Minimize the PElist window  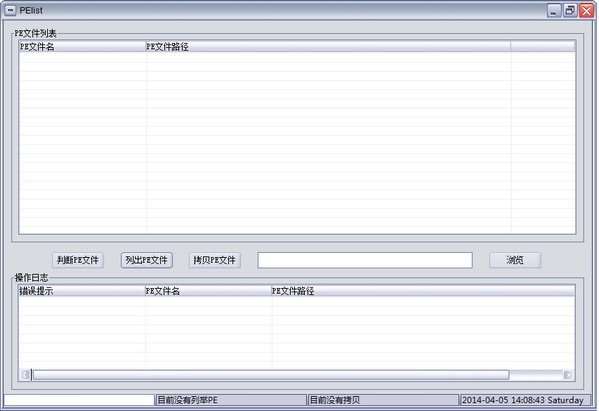[554, 11]
